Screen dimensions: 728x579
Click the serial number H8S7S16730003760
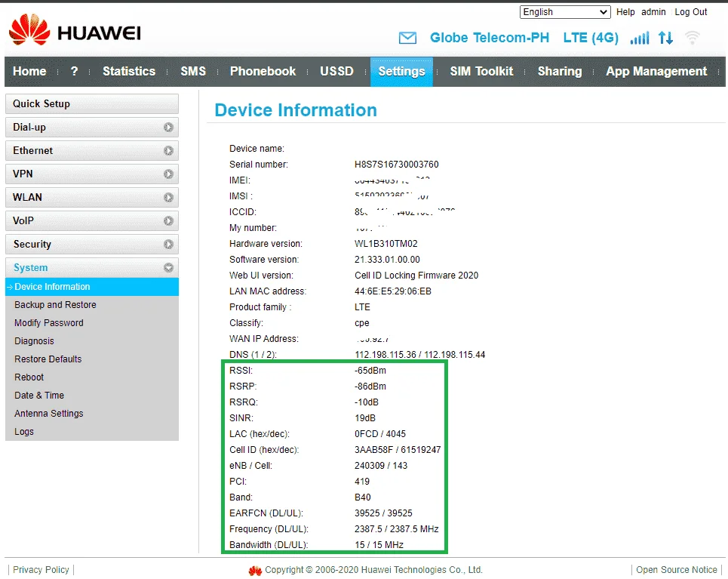[397, 165]
